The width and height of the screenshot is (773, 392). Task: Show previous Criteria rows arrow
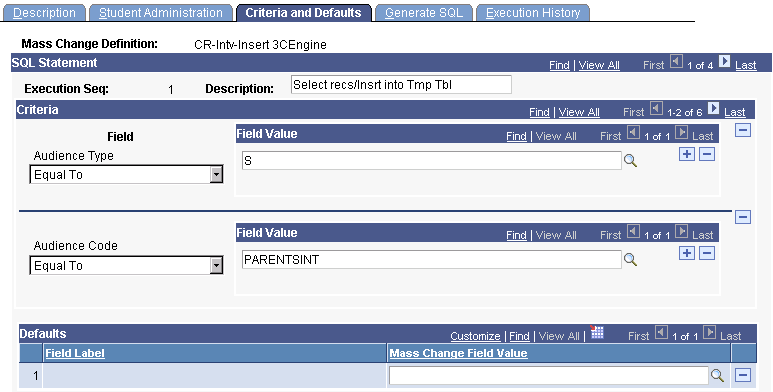(x=656, y=109)
